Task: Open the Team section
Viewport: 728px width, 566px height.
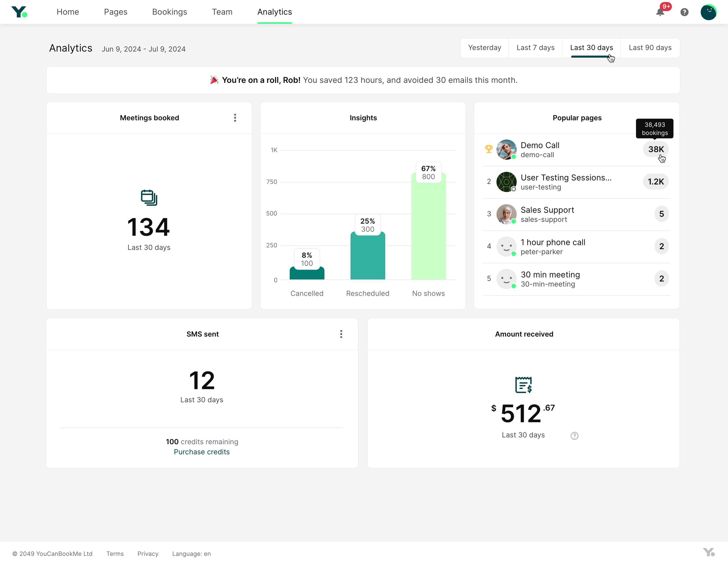Action: click(x=222, y=12)
